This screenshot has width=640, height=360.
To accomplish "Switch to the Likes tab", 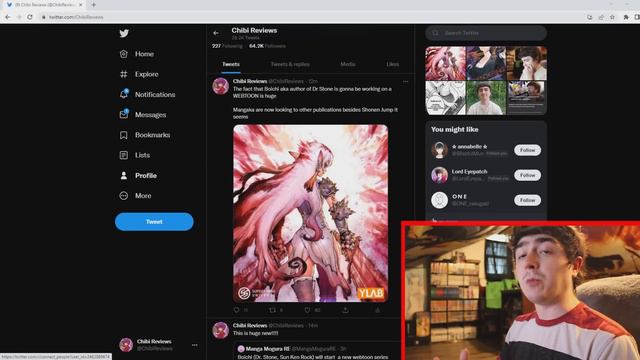I will tap(393, 64).
